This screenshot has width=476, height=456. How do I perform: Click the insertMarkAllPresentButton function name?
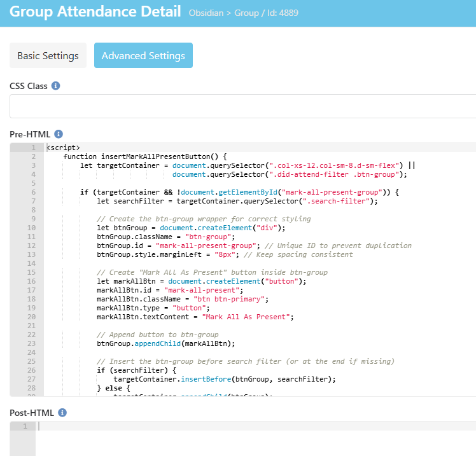pyautogui.click(x=155, y=156)
